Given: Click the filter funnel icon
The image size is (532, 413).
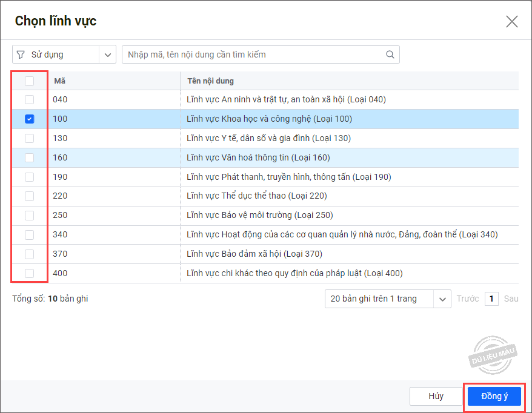Looking at the screenshot, I should (21, 55).
